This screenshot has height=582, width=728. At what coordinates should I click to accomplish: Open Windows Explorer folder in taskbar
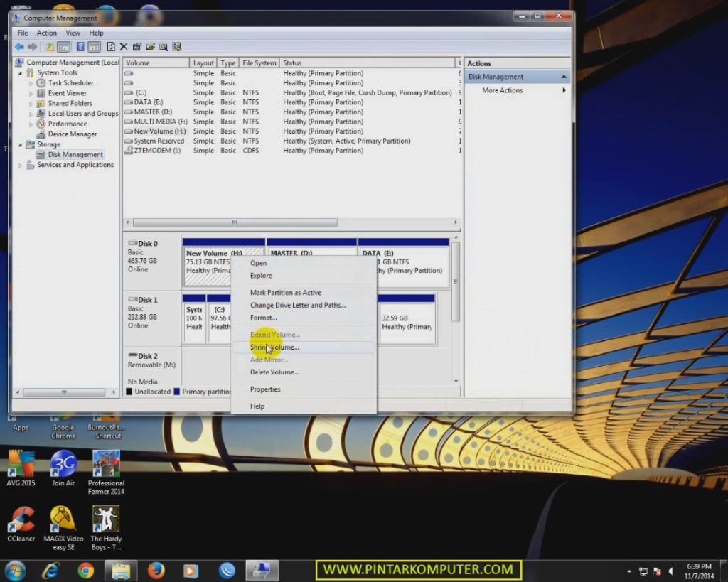(121, 571)
